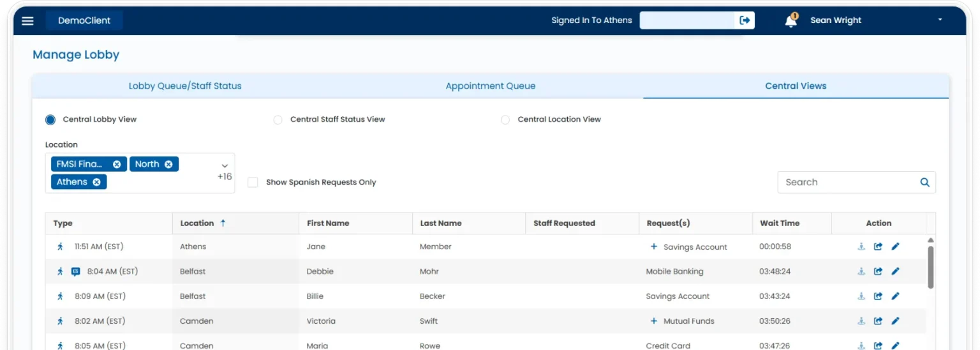Click the transfer icon in Debbie Mohr's row

coord(878,271)
